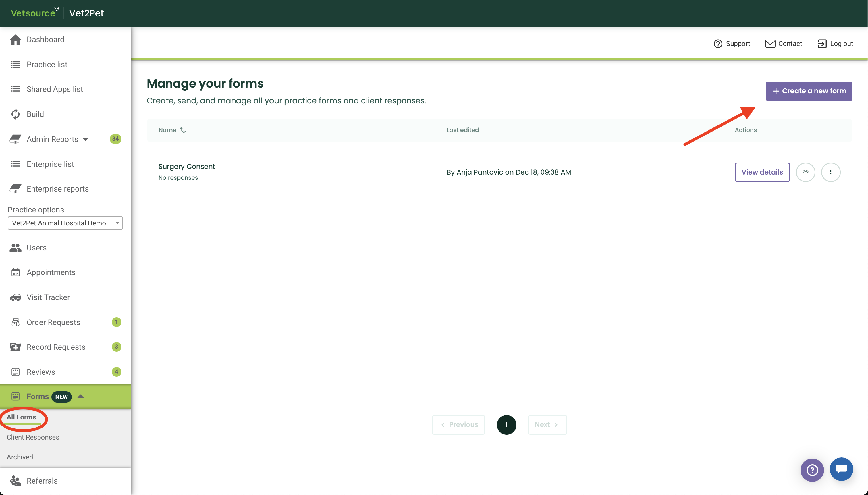Open the three-dot actions menu for Surgery Consent
The height and width of the screenshot is (495, 868).
click(x=830, y=172)
